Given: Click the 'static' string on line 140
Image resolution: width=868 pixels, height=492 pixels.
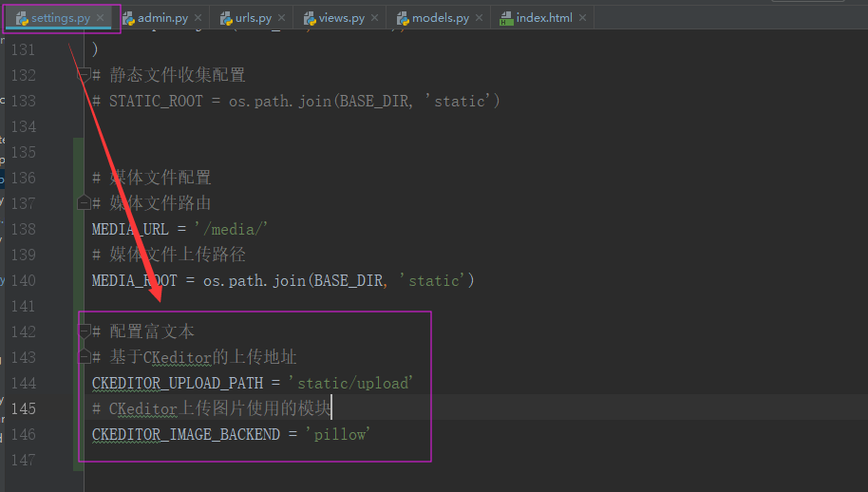Looking at the screenshot, I should pyautogui.click(x=434, y=280).
